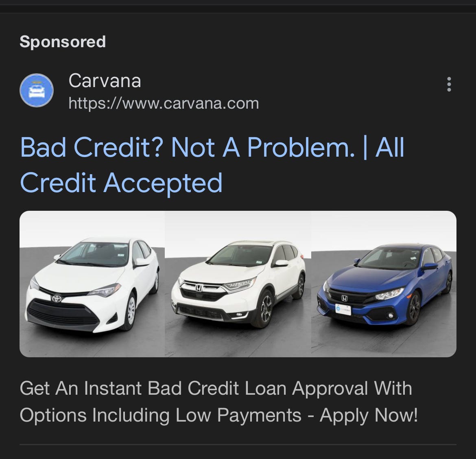Click the "Sponsored" label
The height and width of the screenshot is (459, 476).
63,42
